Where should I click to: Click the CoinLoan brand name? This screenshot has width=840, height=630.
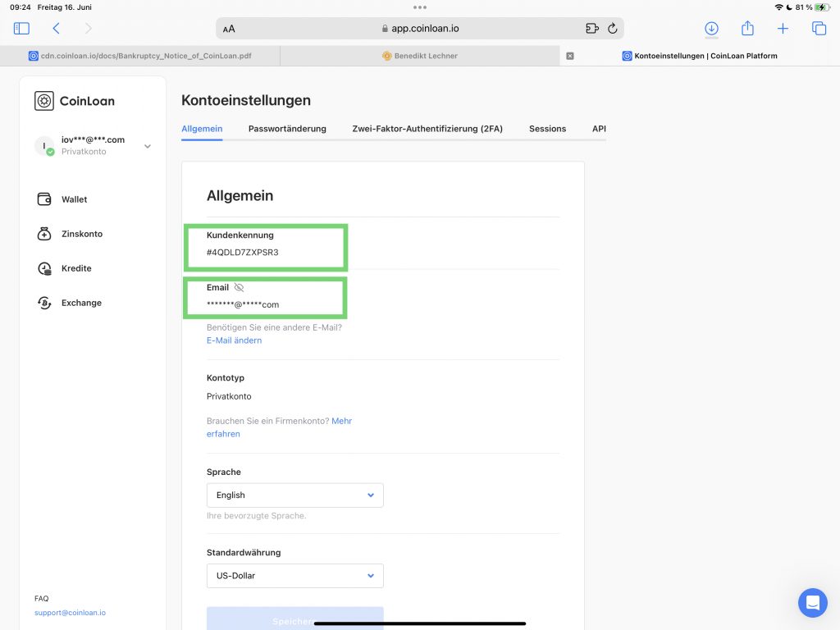tap(87, 101)
